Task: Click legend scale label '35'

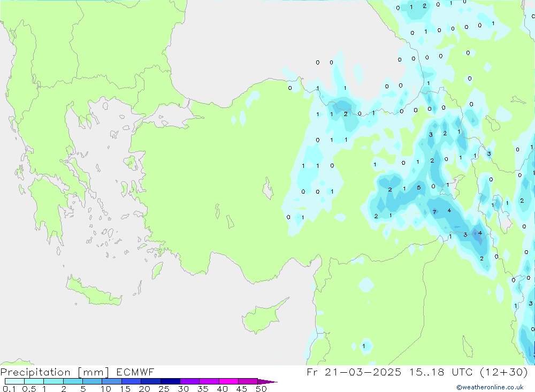Action: (203, 389)
